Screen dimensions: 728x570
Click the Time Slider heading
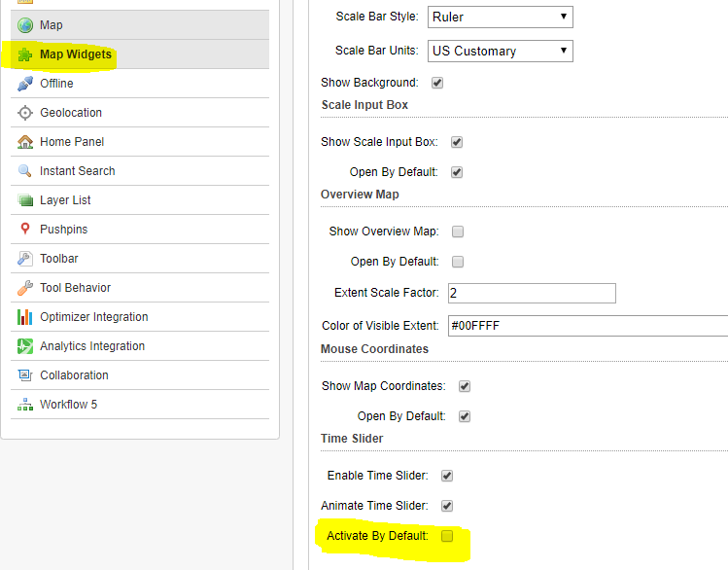click(x=352, y=439)
